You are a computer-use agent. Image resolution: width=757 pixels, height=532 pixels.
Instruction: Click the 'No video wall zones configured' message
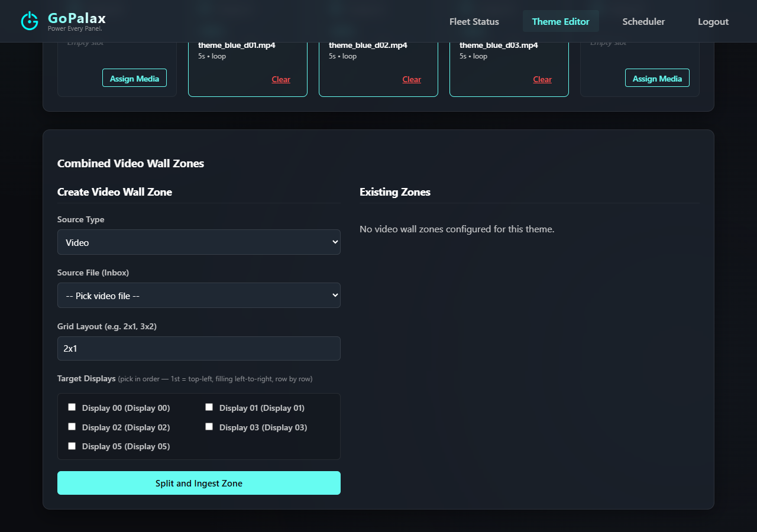tap(457, 229)
